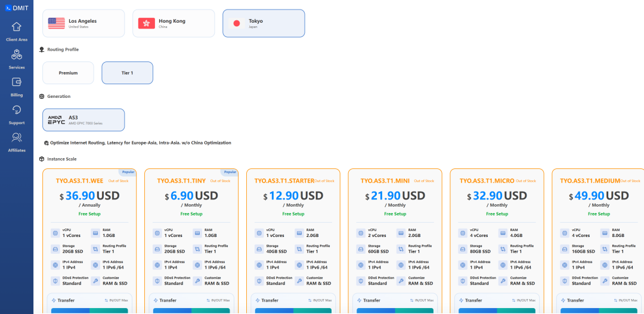Click the IPv6 globe icon in TYO.AS3.T1.MEDIUM card

(x=605, y=264)
